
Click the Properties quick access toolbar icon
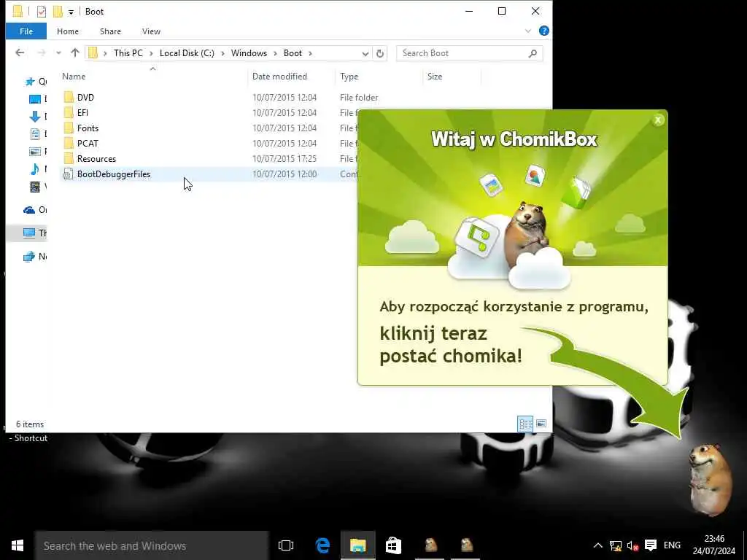(42, 12)
